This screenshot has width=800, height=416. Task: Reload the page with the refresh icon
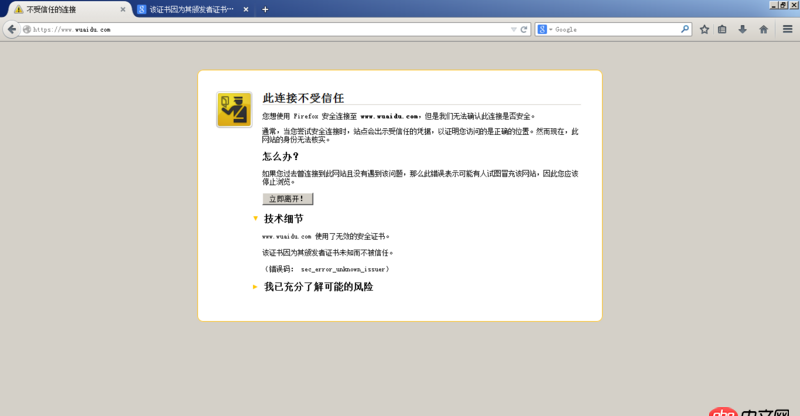(x=523, y=30)
